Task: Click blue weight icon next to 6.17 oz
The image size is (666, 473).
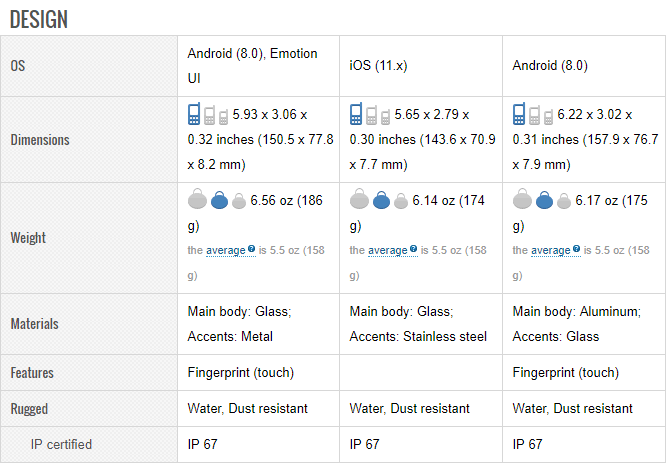Action: coord(544,201)
